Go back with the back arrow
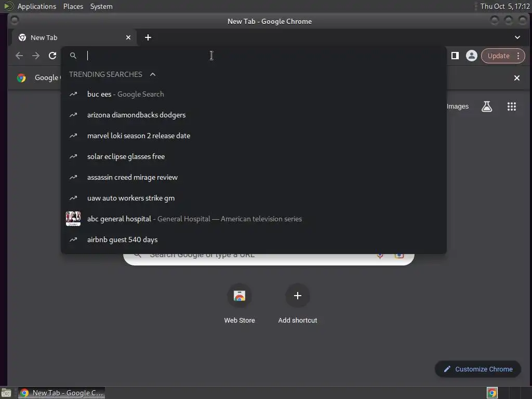 pos(19,56)
